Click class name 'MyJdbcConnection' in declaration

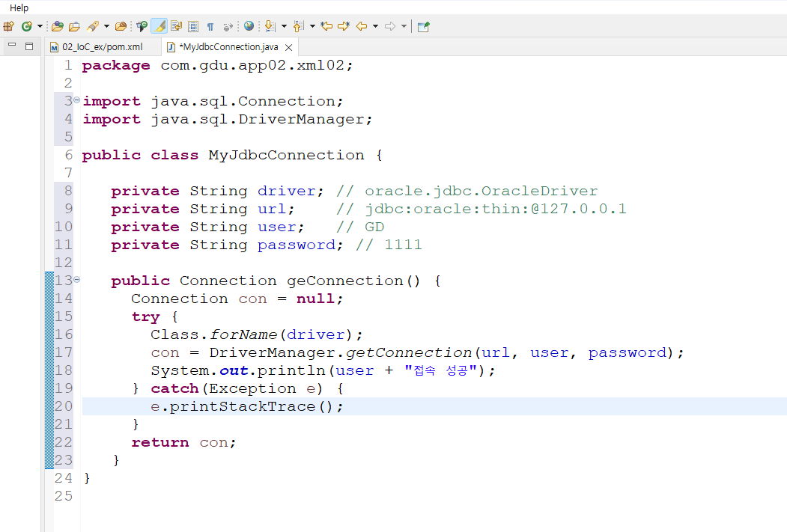click(x=286, y=155)
